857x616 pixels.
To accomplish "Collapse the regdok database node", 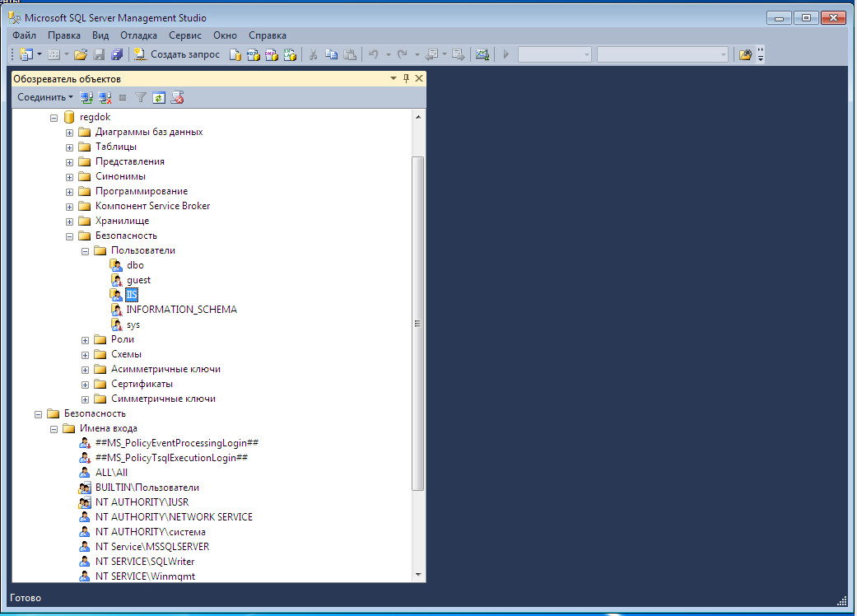I will click(x=54, y=118).
